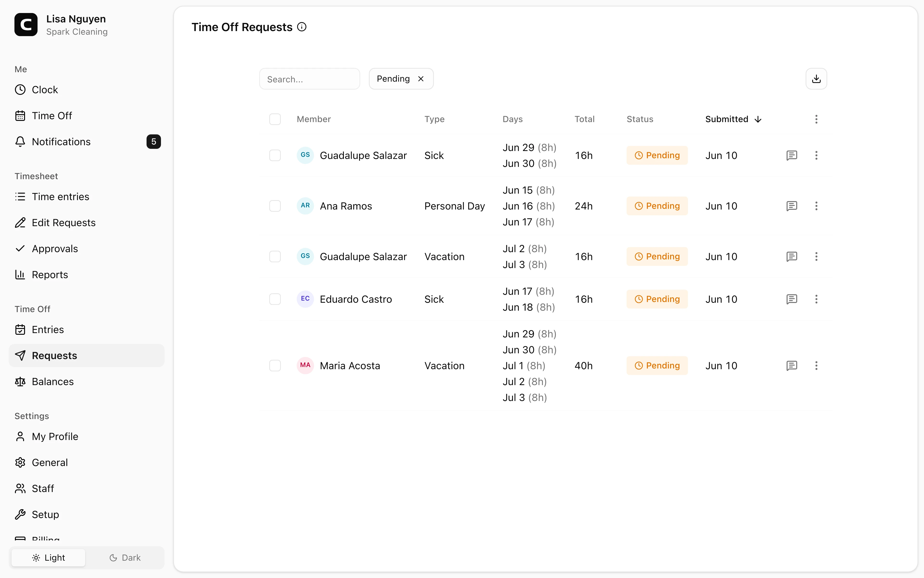Viewport: 924px width, 578px height.
Task: Click the Pending status badge for Ana Ramos
Action: pyautogui.click(x=657, y=206)
